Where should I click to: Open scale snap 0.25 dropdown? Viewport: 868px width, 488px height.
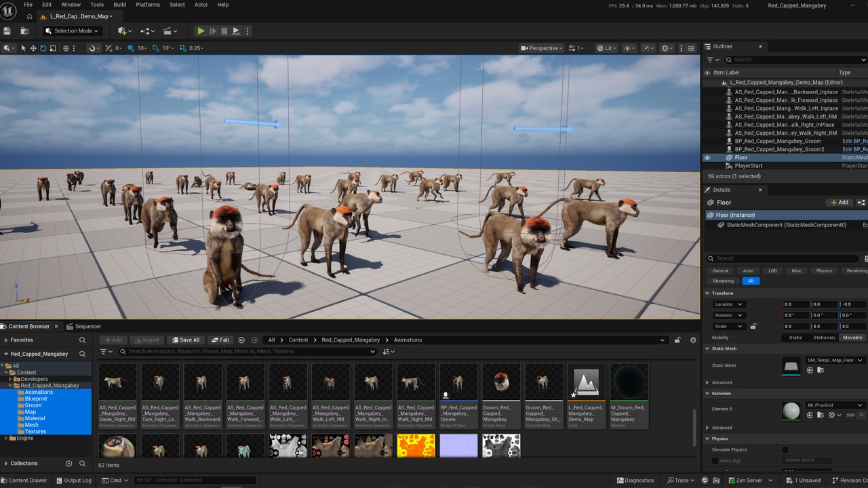coord(197,48)
